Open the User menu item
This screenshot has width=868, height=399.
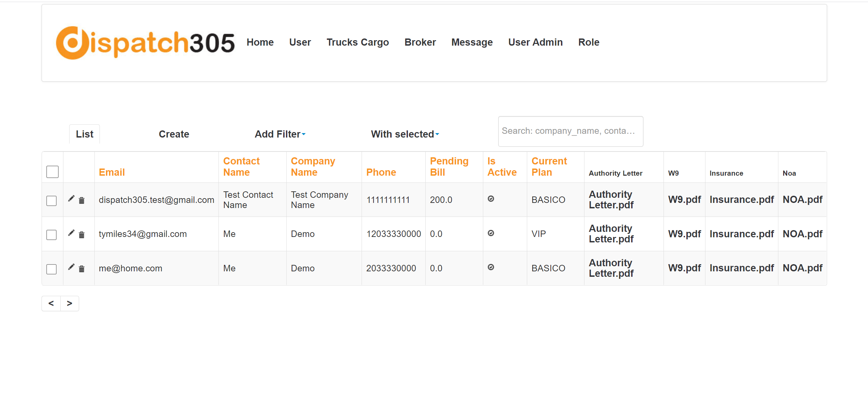click(300, 42)
